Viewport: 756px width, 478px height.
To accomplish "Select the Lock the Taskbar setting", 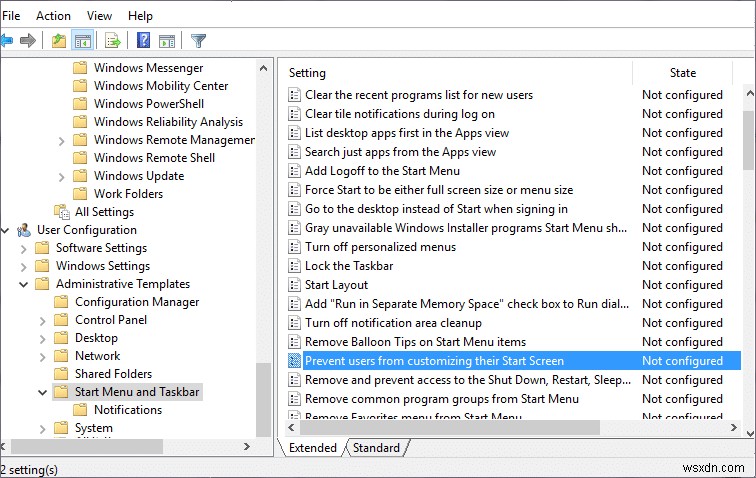I will [x=348, y=266].
